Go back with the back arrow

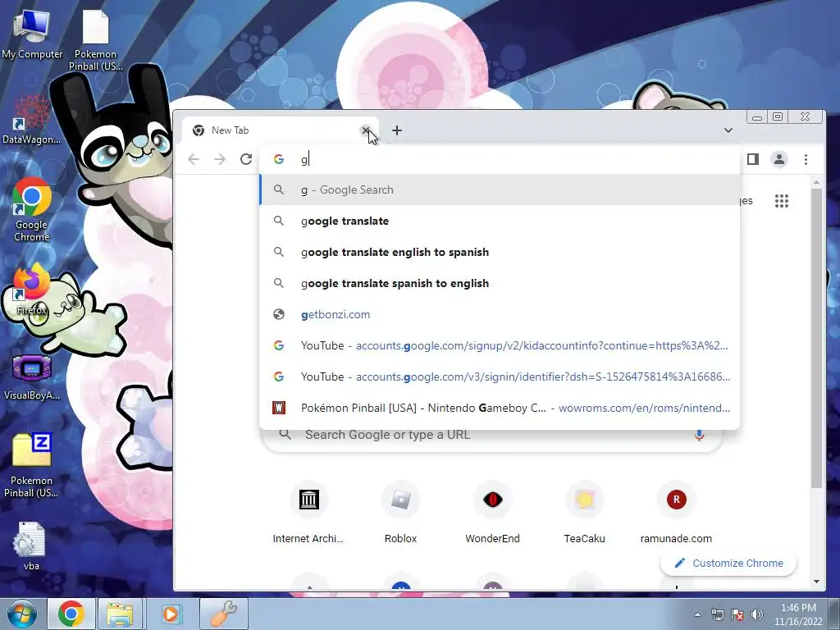[194, 159]
